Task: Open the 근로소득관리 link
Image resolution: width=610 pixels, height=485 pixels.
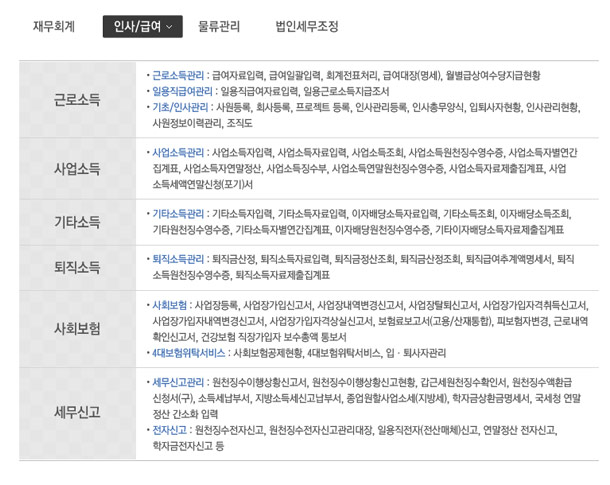Action: [x=178, y=75]
